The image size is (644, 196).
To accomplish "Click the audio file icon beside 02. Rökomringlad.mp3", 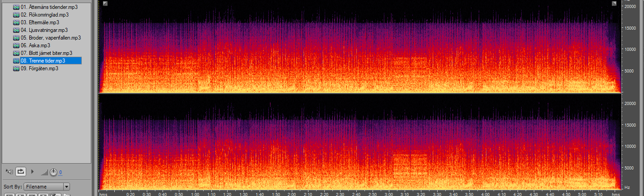I will click(16, 15).
